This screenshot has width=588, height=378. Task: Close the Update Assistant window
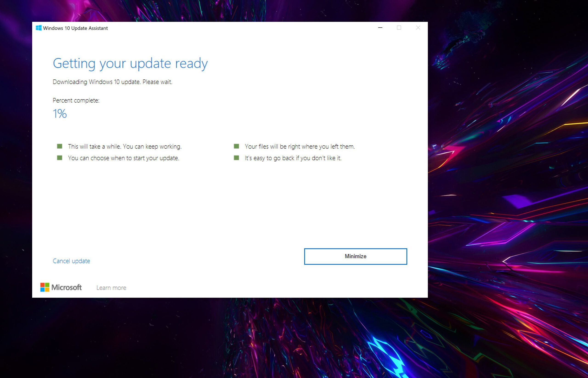(418, 28)
